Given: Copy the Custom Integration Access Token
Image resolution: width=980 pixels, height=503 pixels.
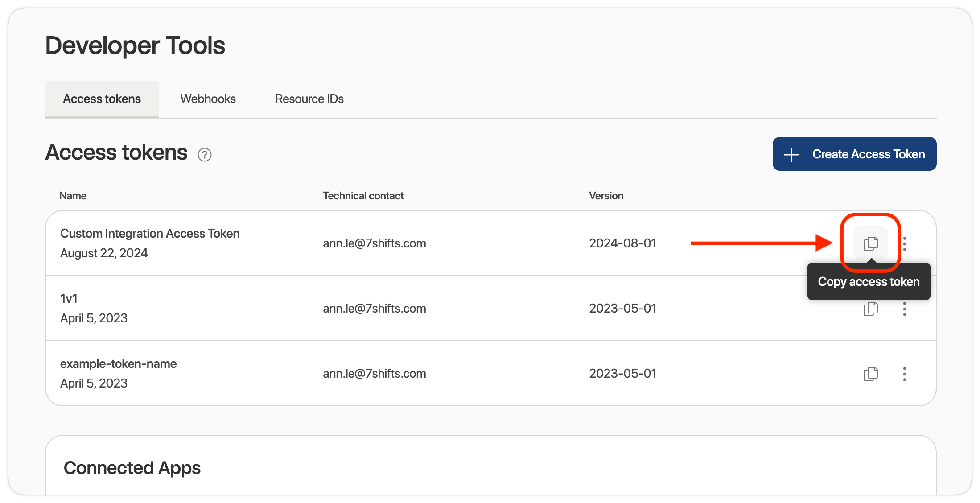Looking at the screenshot, I should [870, 243].
